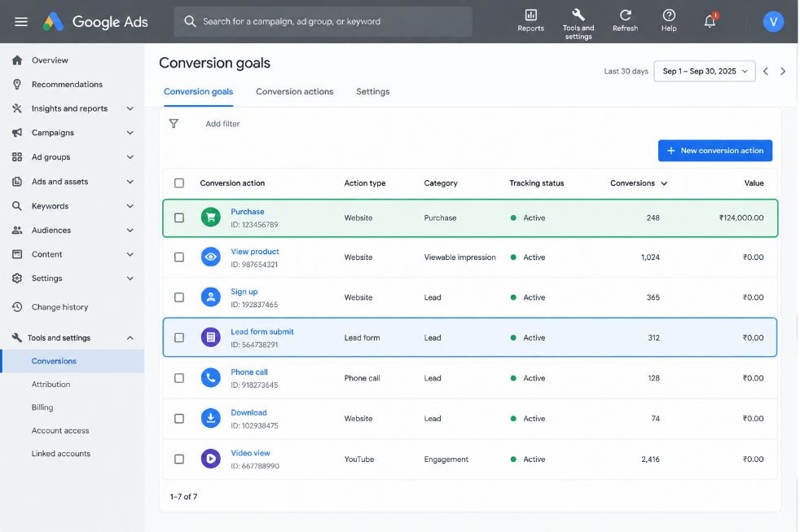Tick the Phone call row checkbox
This screenshot has width=800, height=532.
(x=179, y=378)
